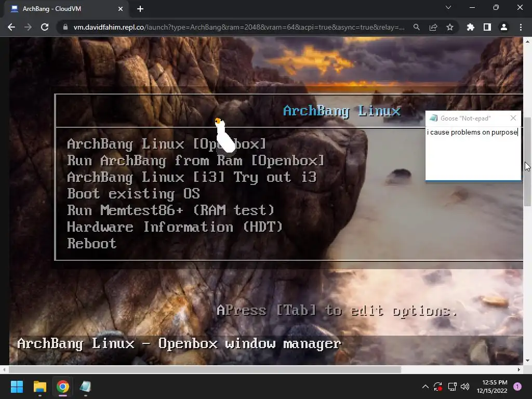This screenshot has width=532, height=399.
Task: Bookmark this page with the star
Action: tap(450, 27)
